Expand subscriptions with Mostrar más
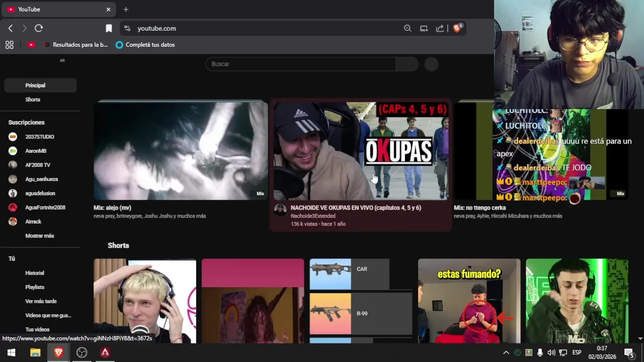This screenshot has height=362, width=644. coord(40,236)
